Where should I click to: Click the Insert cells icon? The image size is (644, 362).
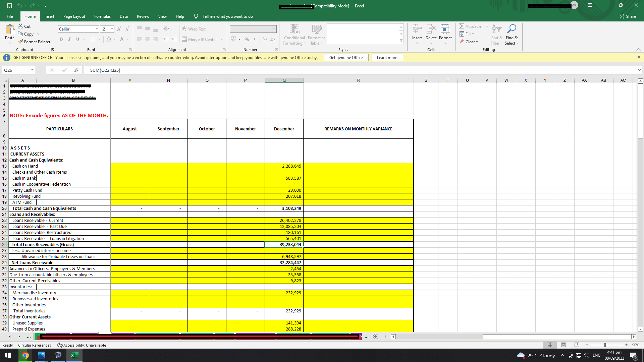(x=417, y=29)
